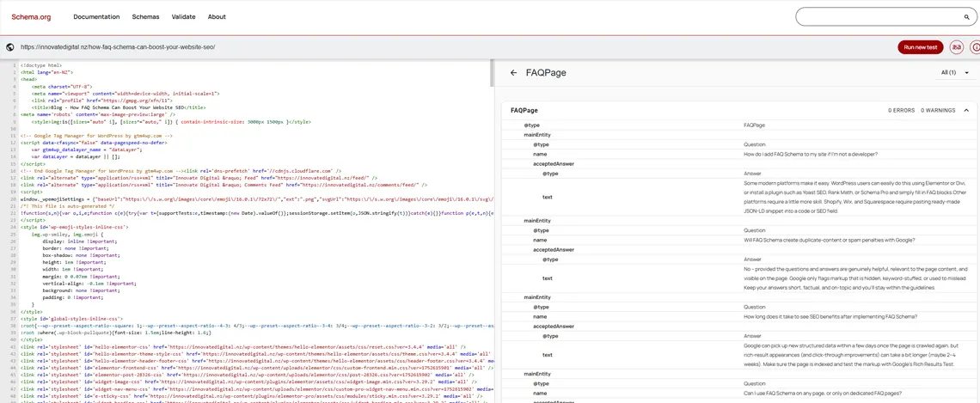Click the Run new test button

click(920, 47)
